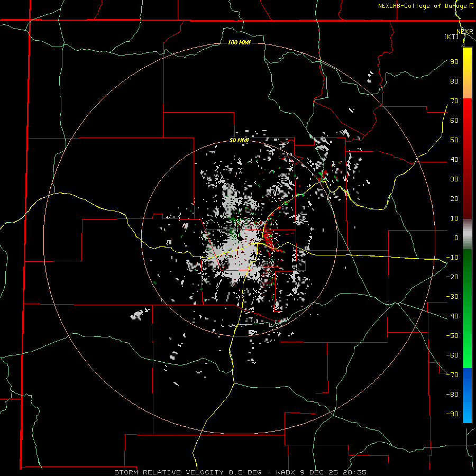This screenshot has height=476, width=476.
Task: Click the "100 NMI" range ring label
Action: (239, 42)
